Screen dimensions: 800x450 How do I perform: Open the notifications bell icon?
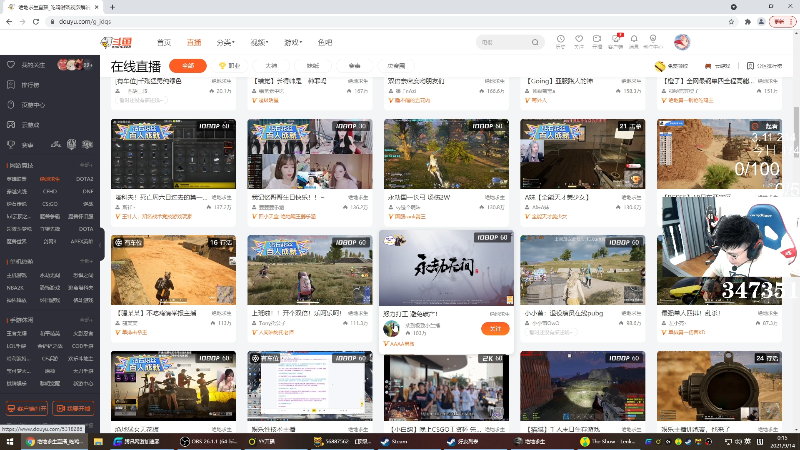click(x=634, y=41)
